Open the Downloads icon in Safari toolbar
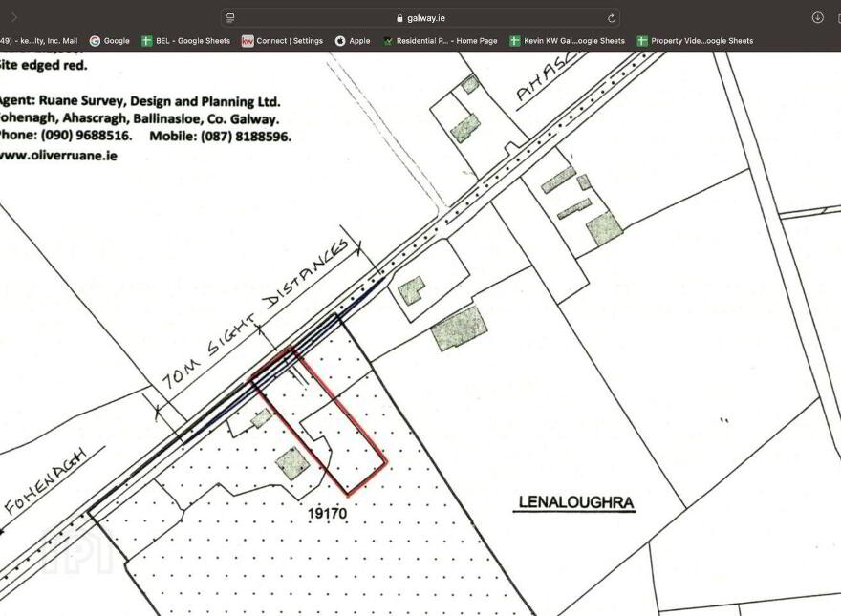The height and width of the screenshot is (616, 841). (x=817, y=18)
